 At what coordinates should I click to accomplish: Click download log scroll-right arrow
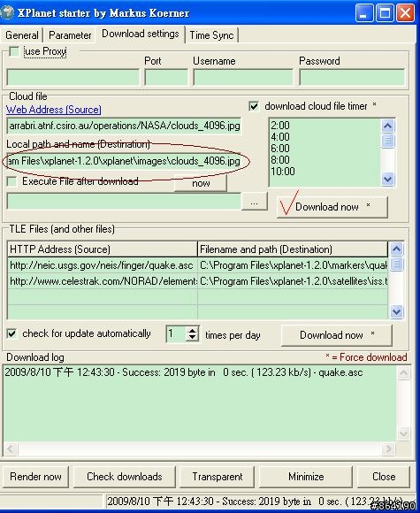(388, 448)
